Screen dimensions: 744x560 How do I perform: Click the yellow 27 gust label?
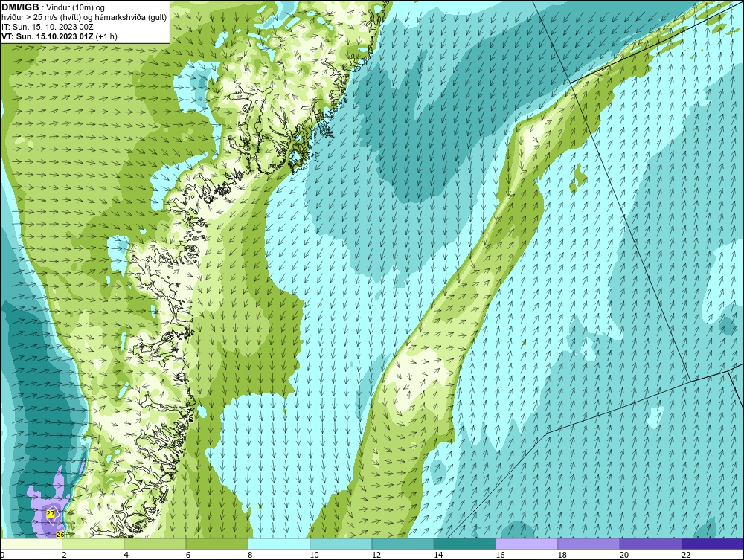tap(51, 513)
